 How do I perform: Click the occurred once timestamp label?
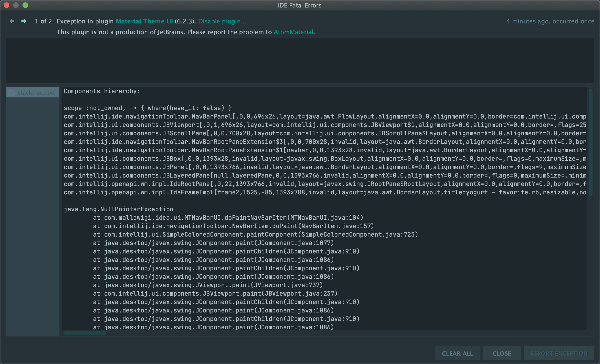pyautogui.click(x=550, y=21)
